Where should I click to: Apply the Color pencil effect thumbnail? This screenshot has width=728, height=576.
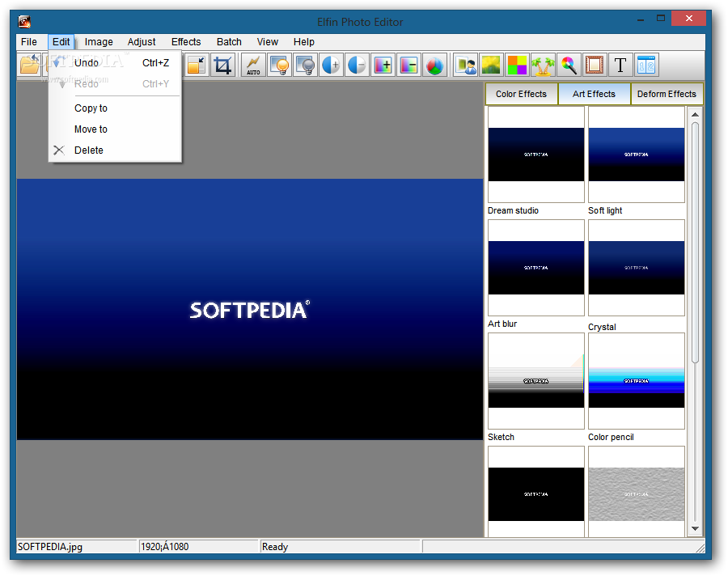[637, 381]
